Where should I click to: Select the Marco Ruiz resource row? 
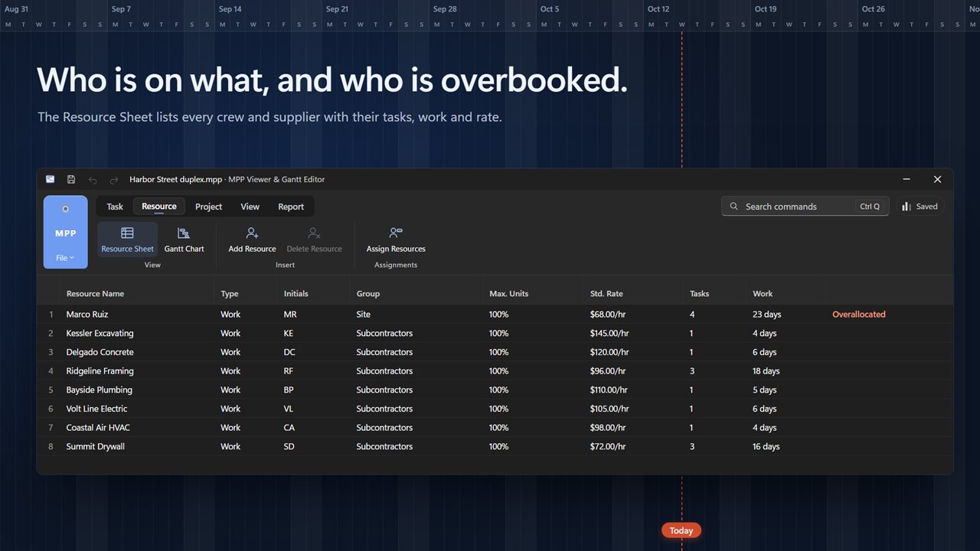pos(495,314)
